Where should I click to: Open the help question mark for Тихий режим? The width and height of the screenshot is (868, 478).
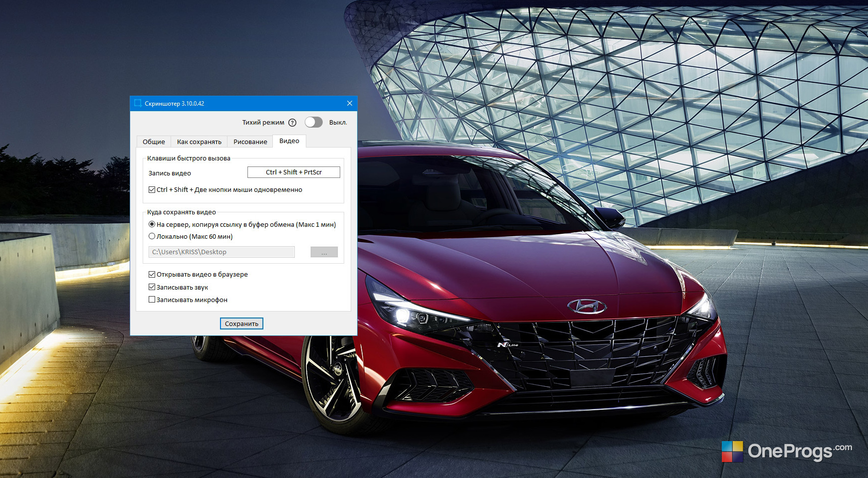coord(292,123)
